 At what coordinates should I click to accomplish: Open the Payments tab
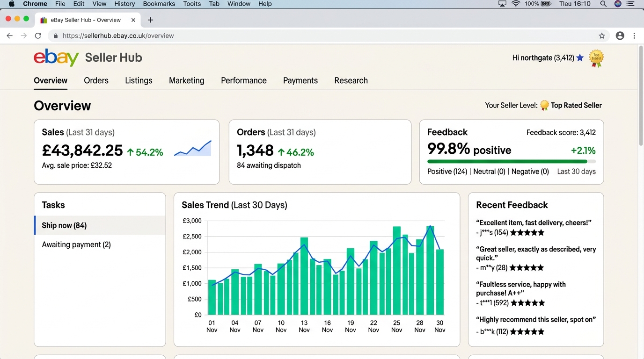coord(300,80)
